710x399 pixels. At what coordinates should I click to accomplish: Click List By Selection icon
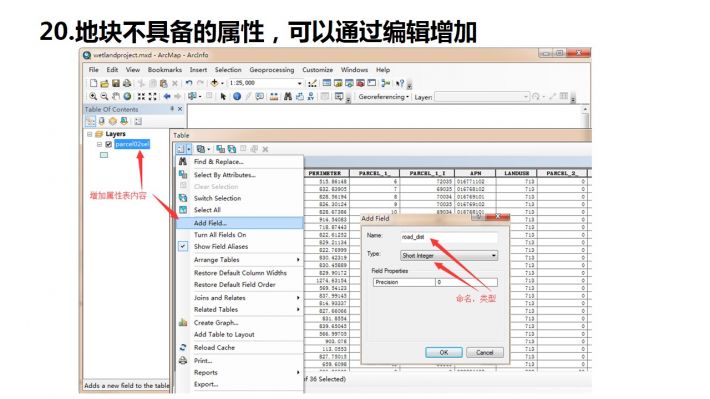tap(124, 121)
